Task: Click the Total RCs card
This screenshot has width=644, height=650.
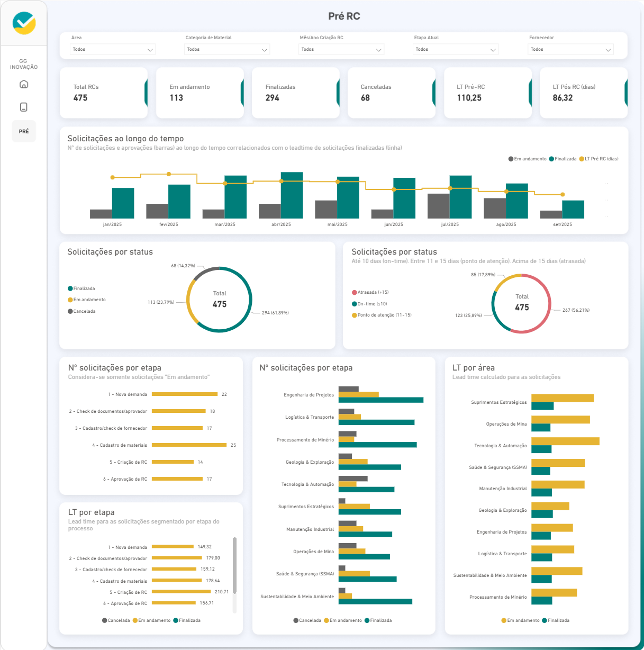Action: click(x=104, y=93)
